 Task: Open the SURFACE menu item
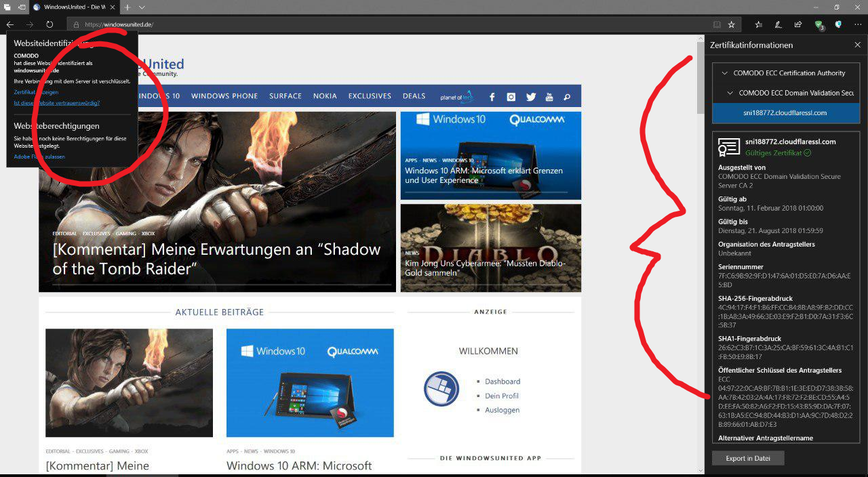[285, 96]
